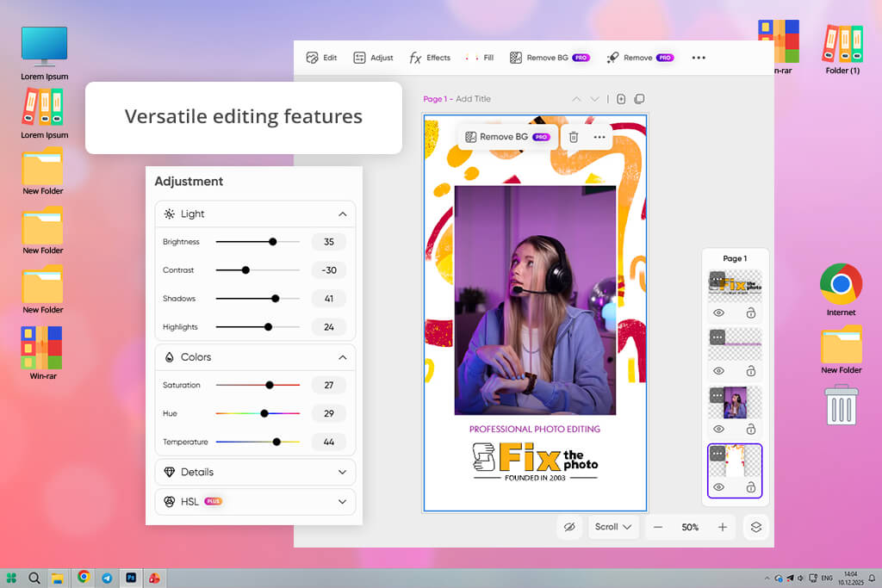Select the Fill tool in toolbar
The height and width of the screenshot is (588, 882).
[x=480, y=58]
